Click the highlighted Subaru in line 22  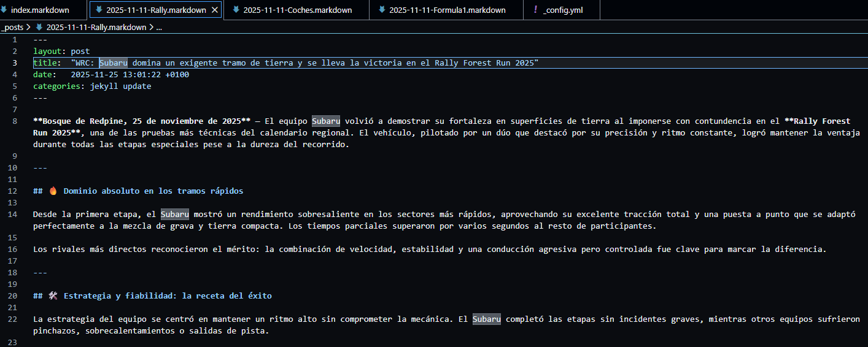point(487,319)
